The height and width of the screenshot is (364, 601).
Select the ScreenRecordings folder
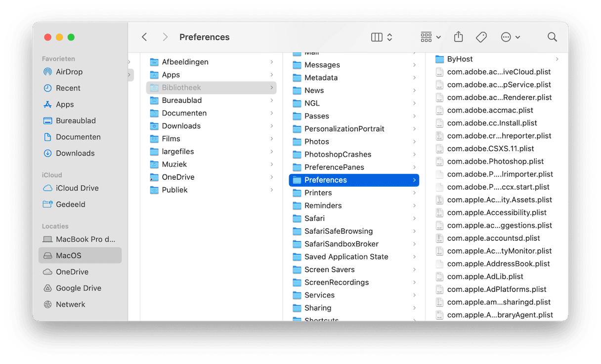[x=354, y=283]
